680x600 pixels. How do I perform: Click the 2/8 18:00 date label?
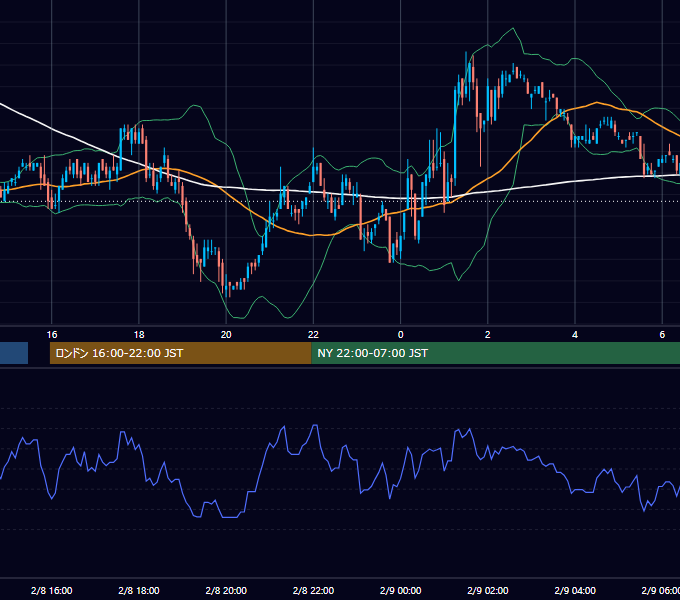(x=139, y=590)
